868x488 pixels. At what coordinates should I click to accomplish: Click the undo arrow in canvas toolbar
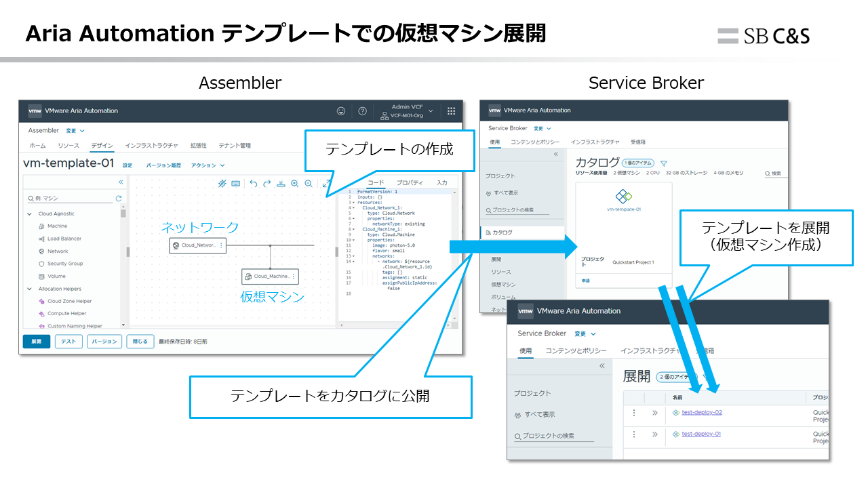[253, 184]
